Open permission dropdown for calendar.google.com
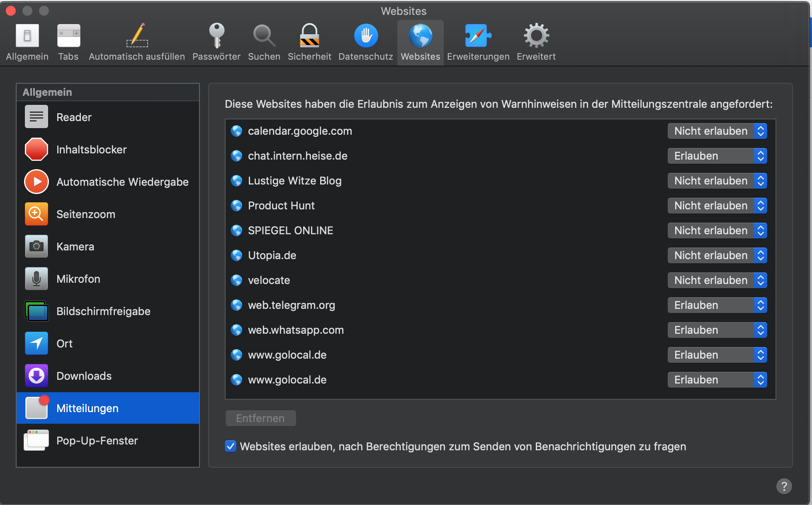 tap(717, 131)
